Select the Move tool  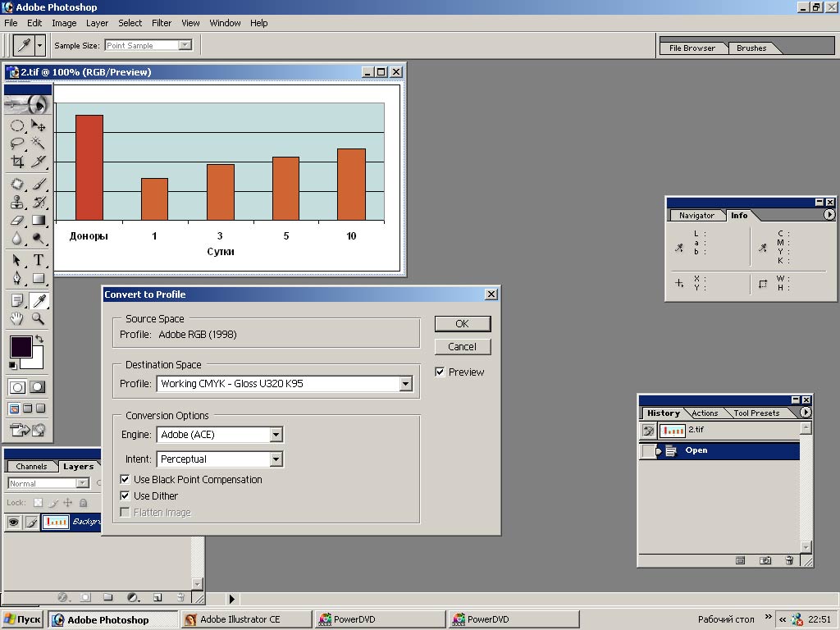(38, 126)
